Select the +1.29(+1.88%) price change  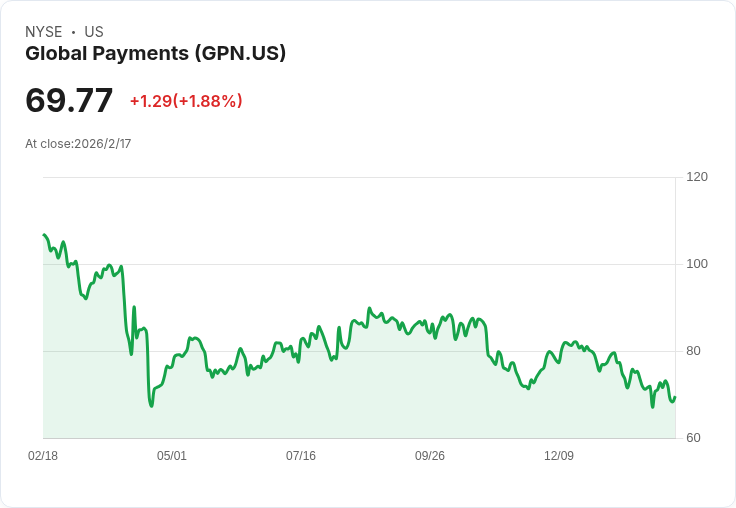pos(186,101)
